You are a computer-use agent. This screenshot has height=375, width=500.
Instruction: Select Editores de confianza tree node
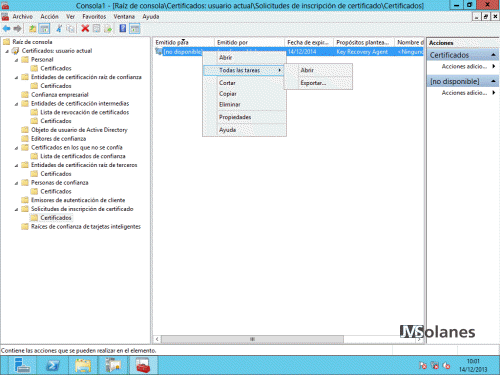coord(58,139)
